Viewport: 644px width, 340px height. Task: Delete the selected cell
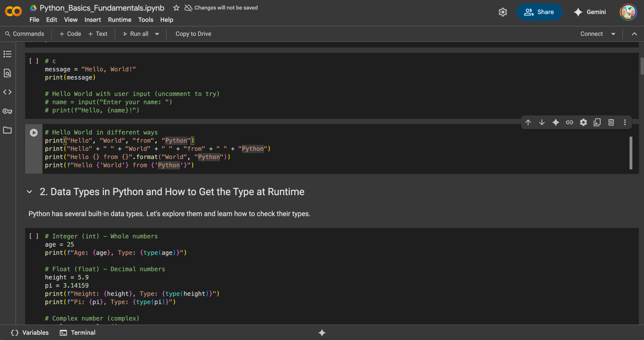[611, 122]
